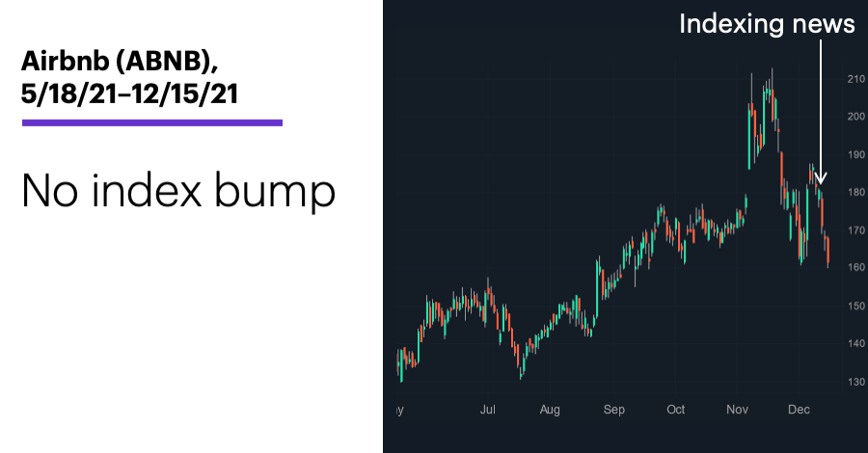The image size is (868, 453).
Task: Click the white arrow tip pointing at candles
Action: tap(821, 181)
